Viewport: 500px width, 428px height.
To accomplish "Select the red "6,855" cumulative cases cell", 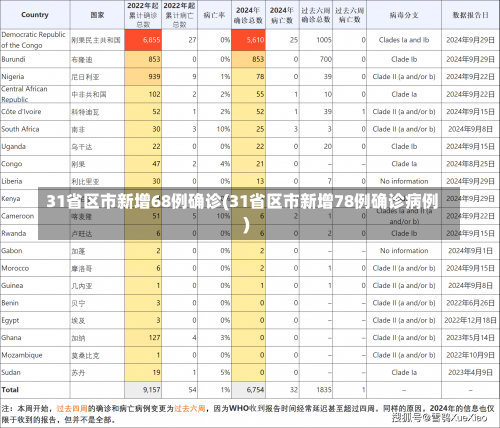I will (x=143, y=40).
